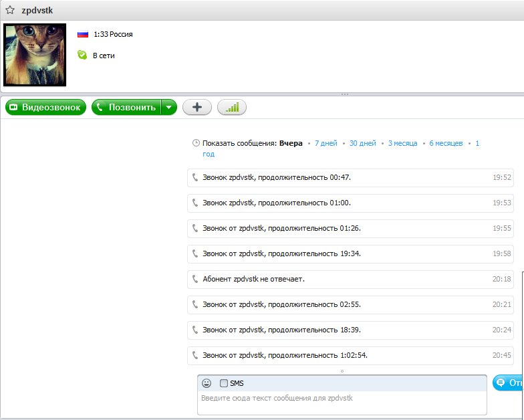
Task: Open the emoticon smiley picker
Action: point(207,383)
